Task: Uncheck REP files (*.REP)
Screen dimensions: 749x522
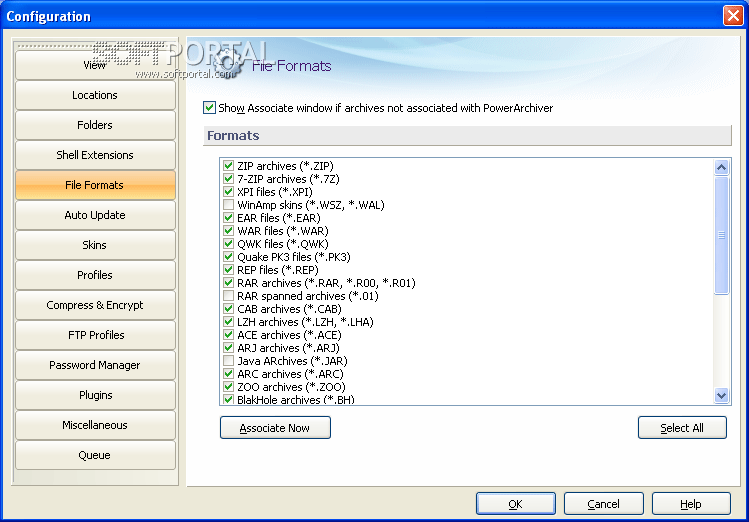Action: point(228,270)
